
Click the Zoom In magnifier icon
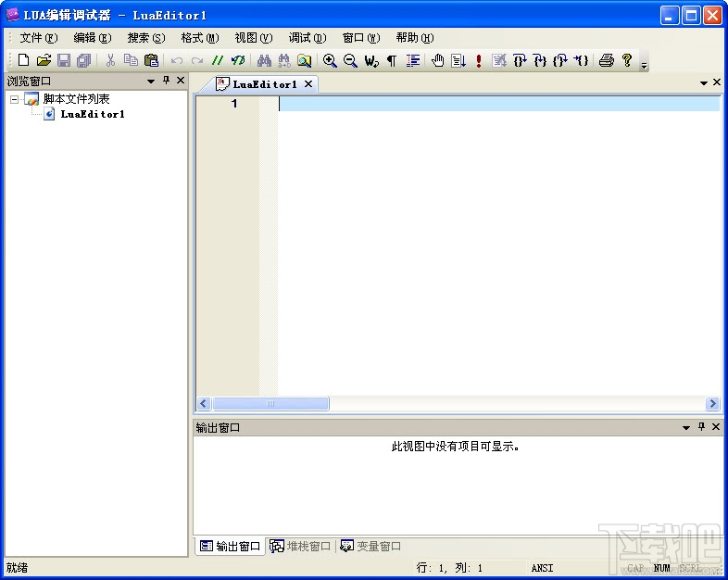(x=330, y=60)
